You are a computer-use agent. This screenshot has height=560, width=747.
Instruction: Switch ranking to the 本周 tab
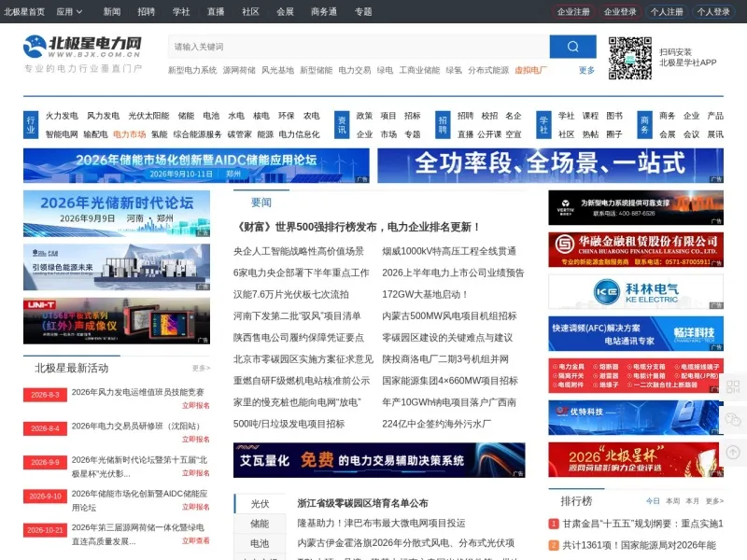[672, 501]
